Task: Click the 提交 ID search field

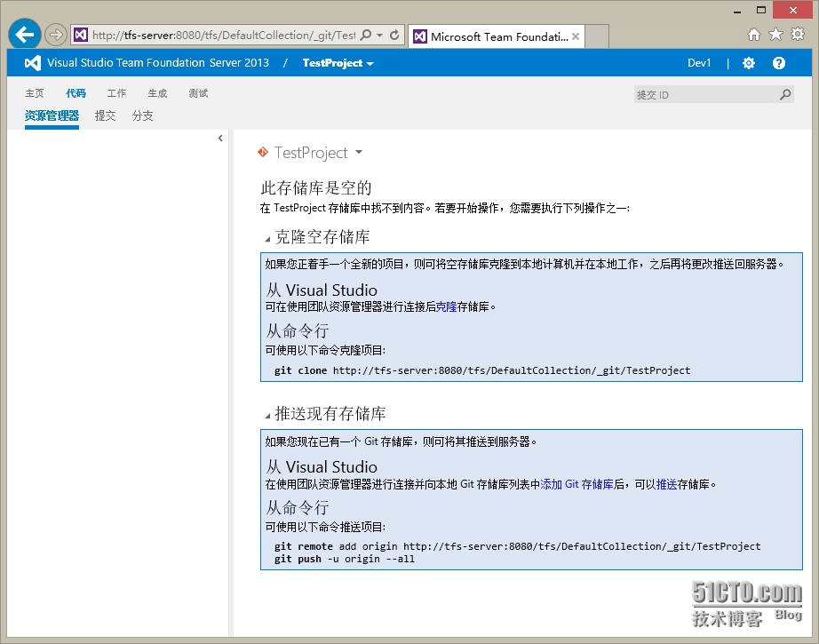Action: [x=705, y=94]
